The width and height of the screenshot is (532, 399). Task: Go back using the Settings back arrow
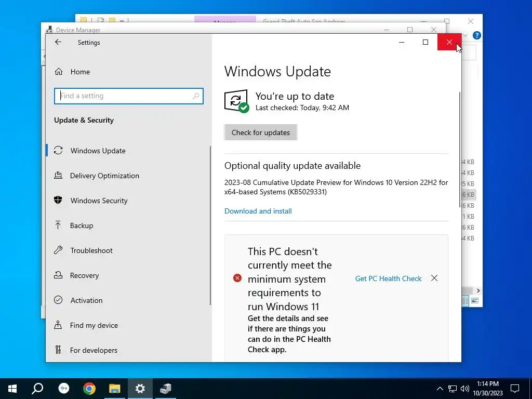[58, 42]
